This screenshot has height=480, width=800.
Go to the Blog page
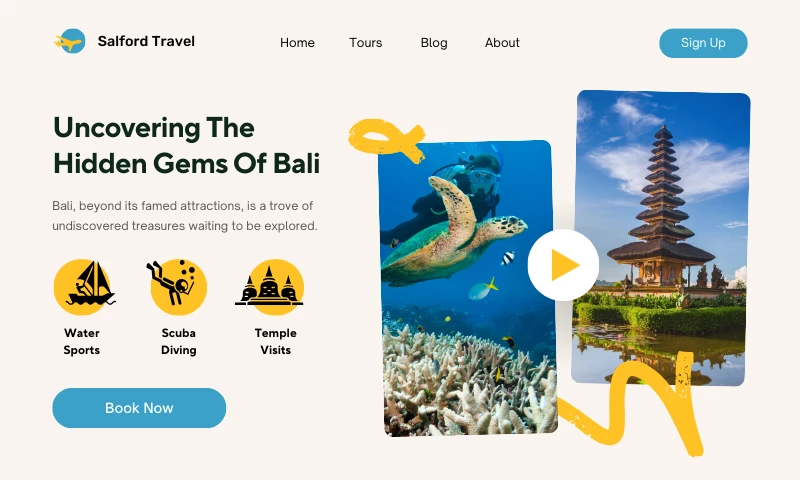point(434,43)
